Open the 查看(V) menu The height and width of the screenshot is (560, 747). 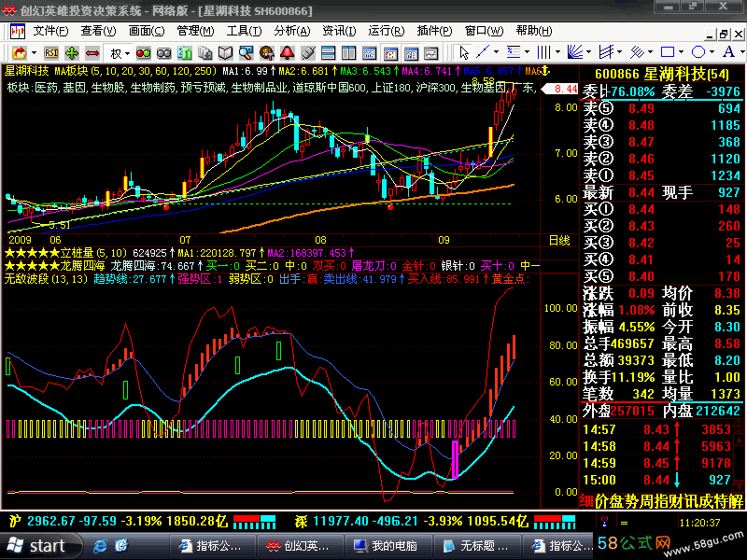[98, 32]
